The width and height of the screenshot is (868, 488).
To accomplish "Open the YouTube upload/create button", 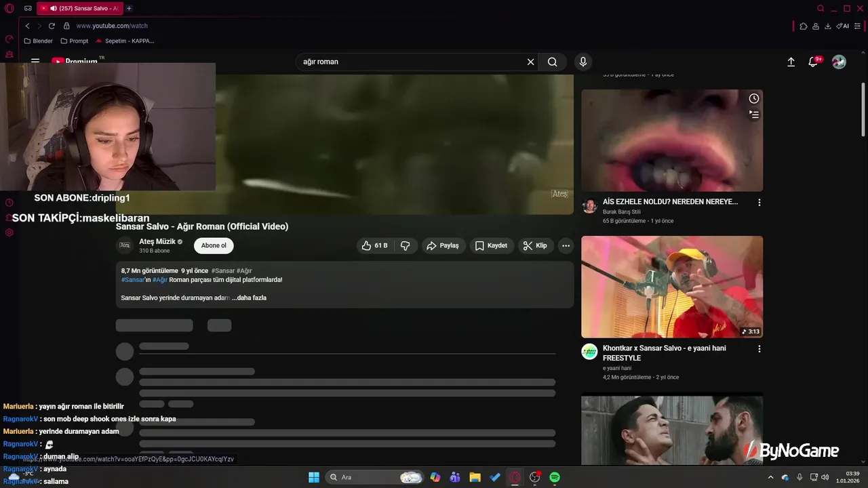I will pyautogui.click(x=791, y=62).
